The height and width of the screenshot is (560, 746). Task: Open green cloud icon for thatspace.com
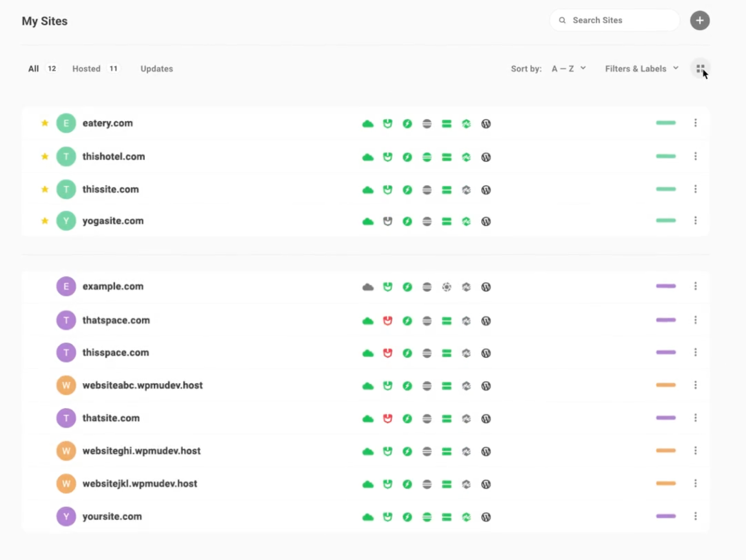pyautogui.click(x=368, y=321)
